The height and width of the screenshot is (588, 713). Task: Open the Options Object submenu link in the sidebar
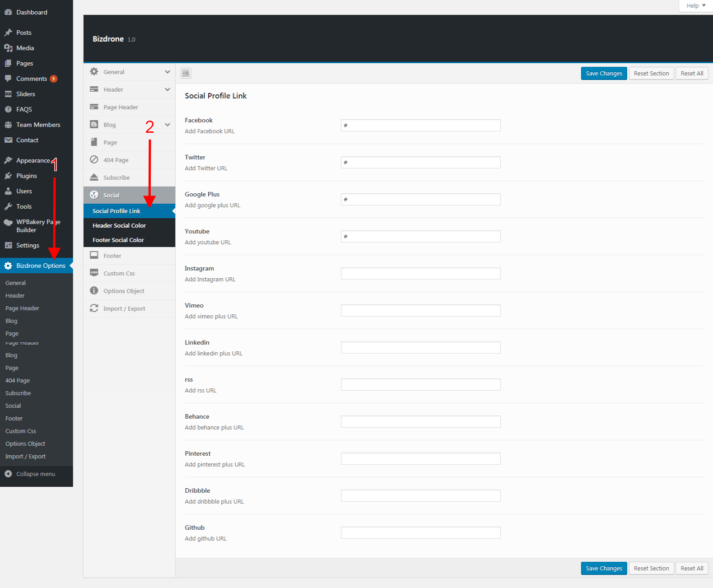pyautogui.click(x=25, y=443)
